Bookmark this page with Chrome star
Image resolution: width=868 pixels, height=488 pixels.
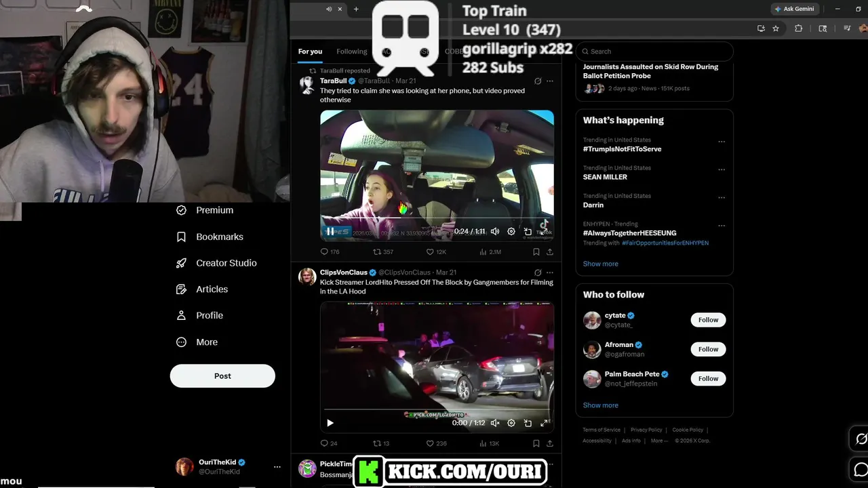tap(776, 28)
